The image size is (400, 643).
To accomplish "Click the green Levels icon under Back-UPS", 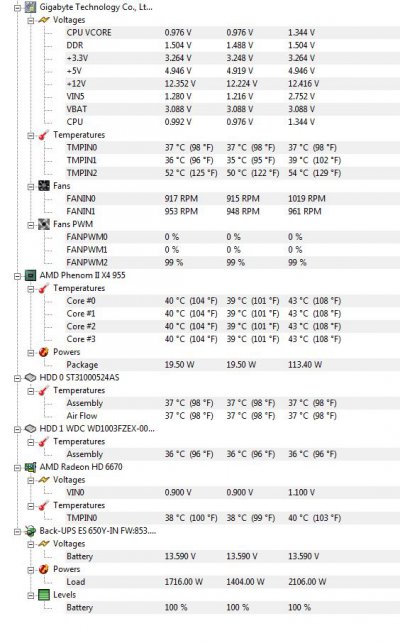I will (43, 595).
